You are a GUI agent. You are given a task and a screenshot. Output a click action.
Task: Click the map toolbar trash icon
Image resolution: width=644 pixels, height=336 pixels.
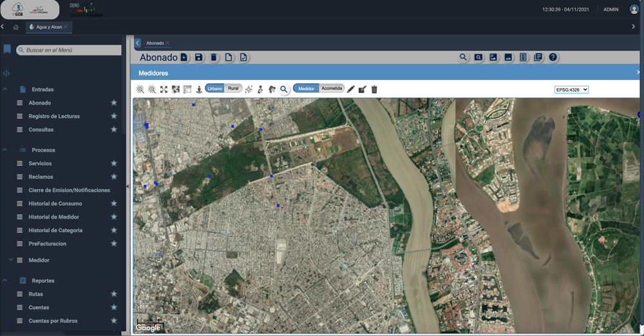pyautogui.click(x=374, y=89)
